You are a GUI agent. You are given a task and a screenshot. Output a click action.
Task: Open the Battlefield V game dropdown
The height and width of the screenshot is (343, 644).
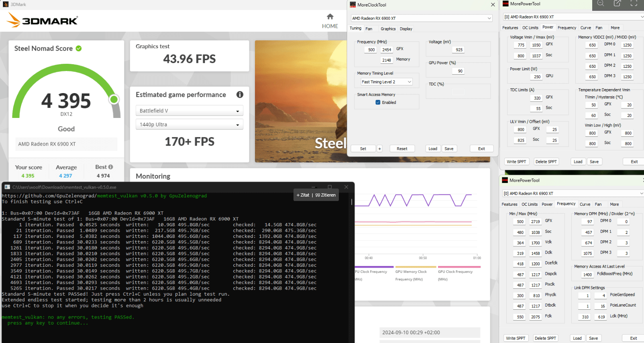tap(190, 111)
